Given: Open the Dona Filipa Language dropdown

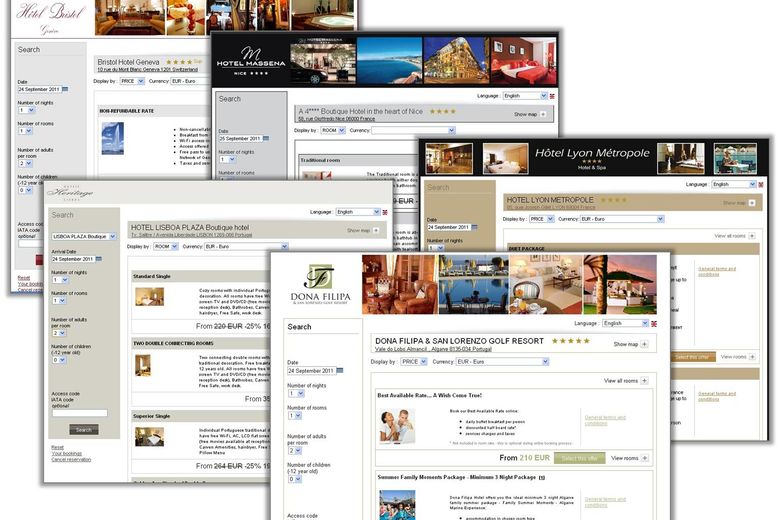Looking at the screenshot, I should click(x=625, y=323).
